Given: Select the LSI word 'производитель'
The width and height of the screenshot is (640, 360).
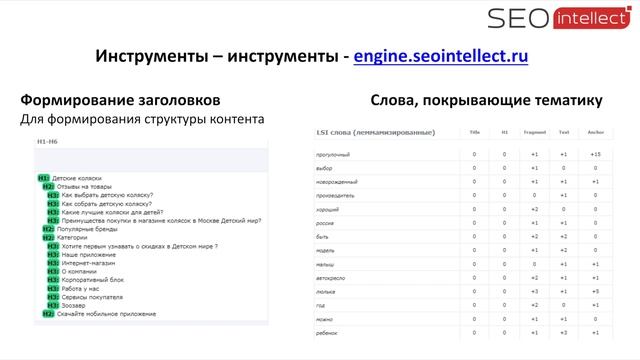Looking at the screenshot, I should pos(335,196).
